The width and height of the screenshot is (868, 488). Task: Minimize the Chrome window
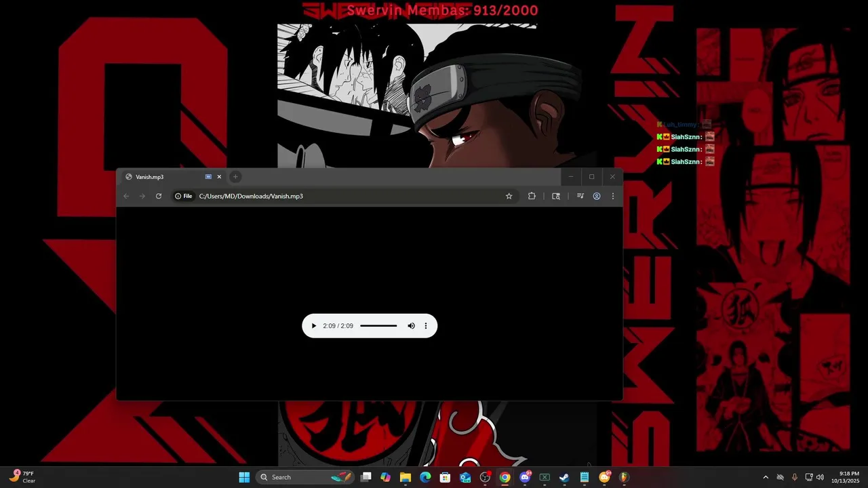click(571, 177)
